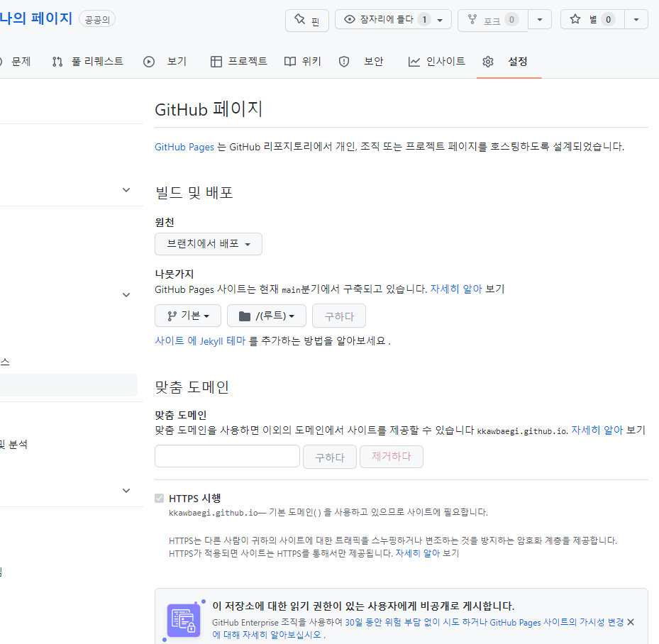Click the play circle actions icon

coord(149,62)
